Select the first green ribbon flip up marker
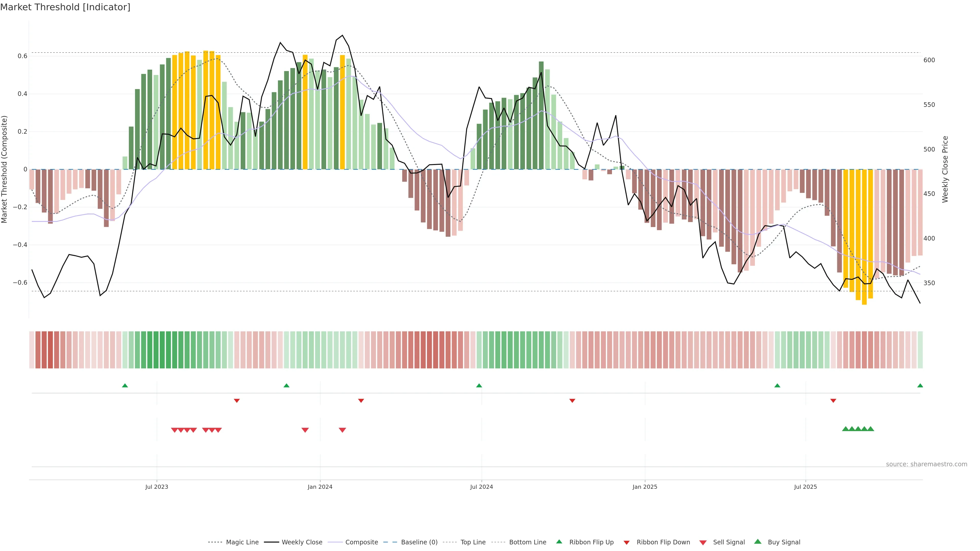Viewport: 980px width, 551px height. [x=125, y=386]
